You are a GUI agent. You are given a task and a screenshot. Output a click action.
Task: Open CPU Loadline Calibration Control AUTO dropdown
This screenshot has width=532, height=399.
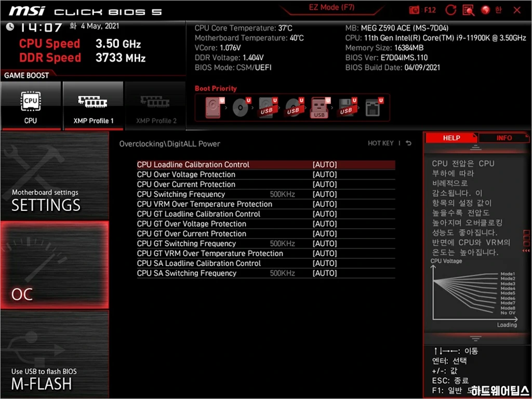point(325,165)
